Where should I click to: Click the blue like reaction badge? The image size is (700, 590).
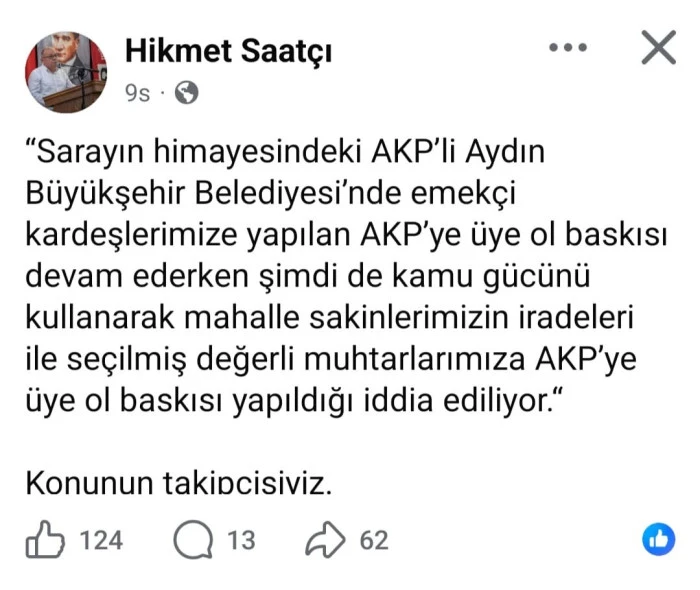tap(658, 539)
